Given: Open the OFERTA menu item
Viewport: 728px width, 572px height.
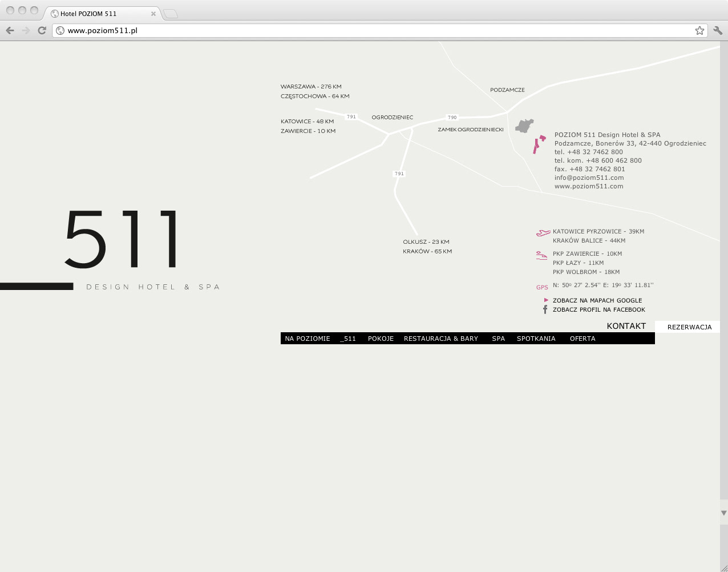Looking at the screenshot, I should click(x=582, y=339).
